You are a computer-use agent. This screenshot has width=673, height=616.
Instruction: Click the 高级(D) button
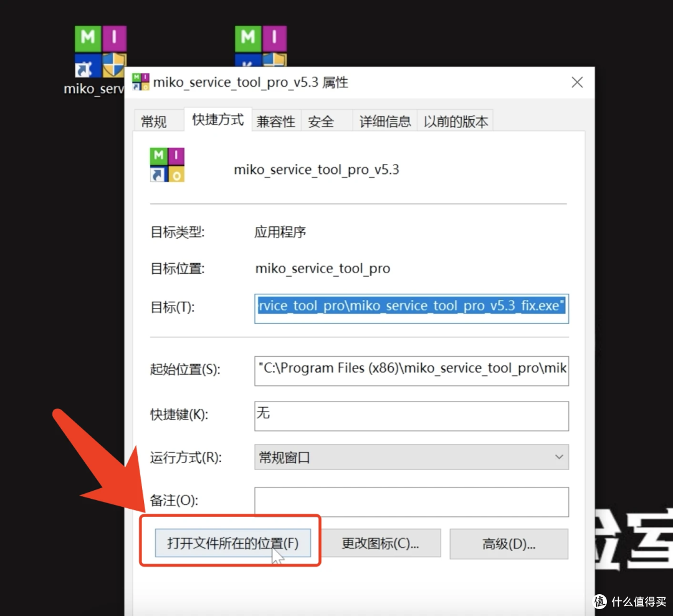[508, 542]
